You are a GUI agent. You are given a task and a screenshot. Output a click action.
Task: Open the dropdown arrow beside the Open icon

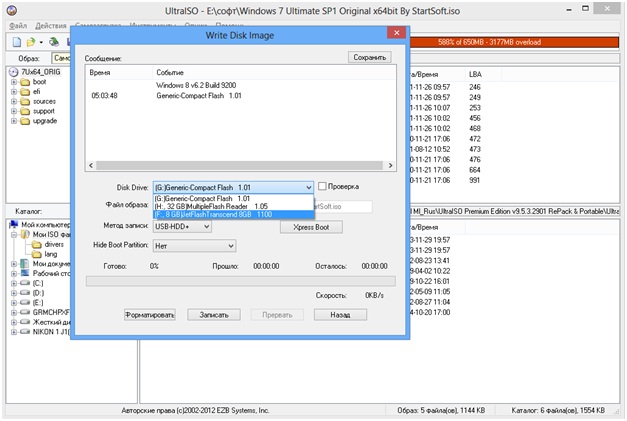coord(41,42)
